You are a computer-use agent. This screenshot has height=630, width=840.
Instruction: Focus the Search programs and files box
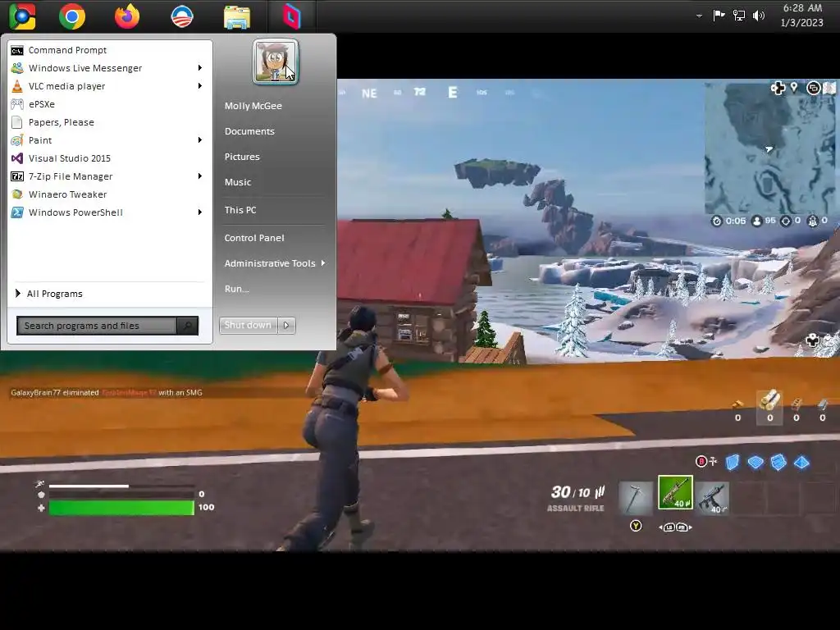pyautogui.click(x=97, y=326)
